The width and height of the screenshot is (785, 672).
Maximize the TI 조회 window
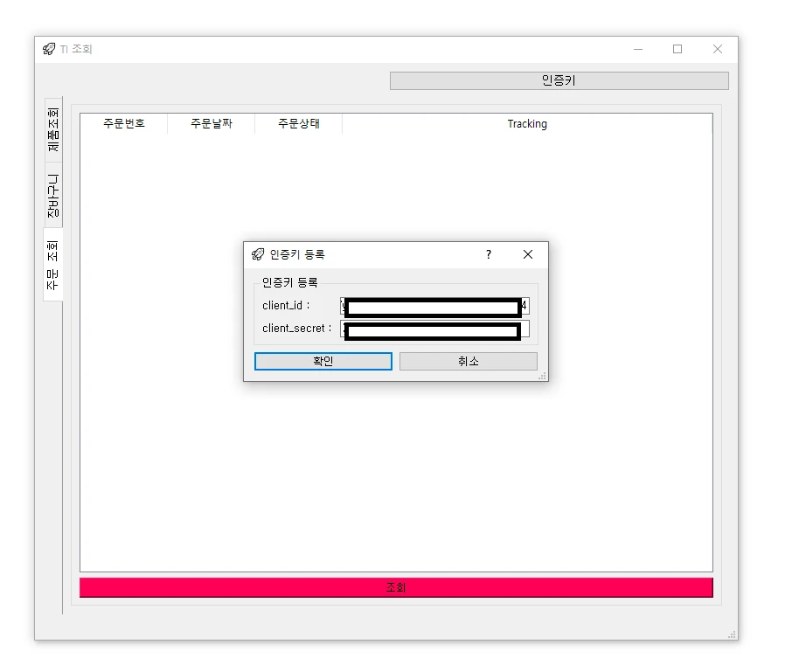coord(677,49)
